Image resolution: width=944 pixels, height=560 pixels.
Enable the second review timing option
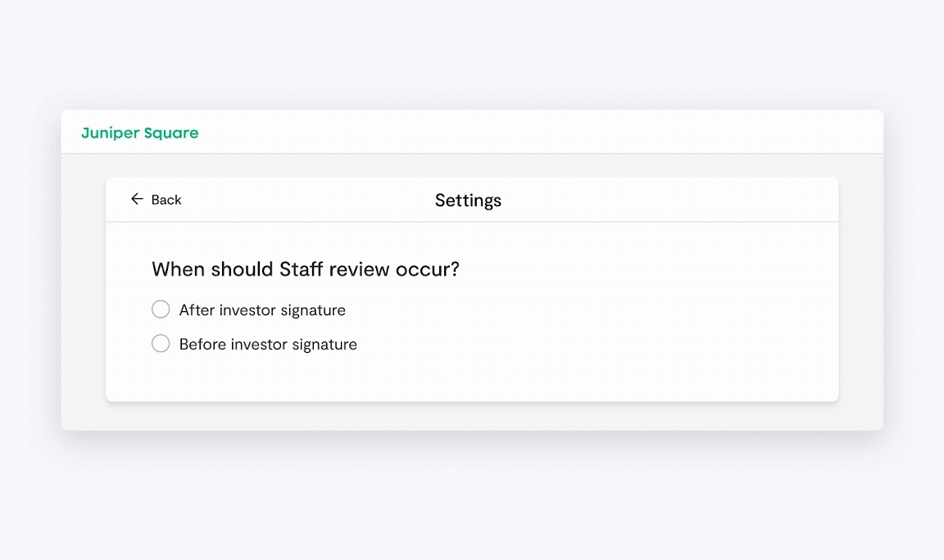(x=161, y=343)
